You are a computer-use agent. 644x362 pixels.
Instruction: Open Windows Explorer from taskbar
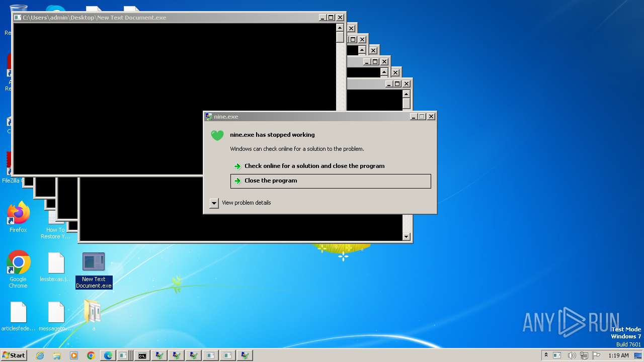coord(57,355)
